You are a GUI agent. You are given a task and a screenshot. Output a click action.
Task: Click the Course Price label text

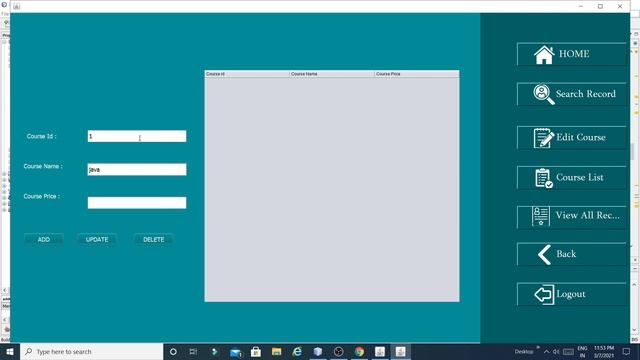(42, 196)
